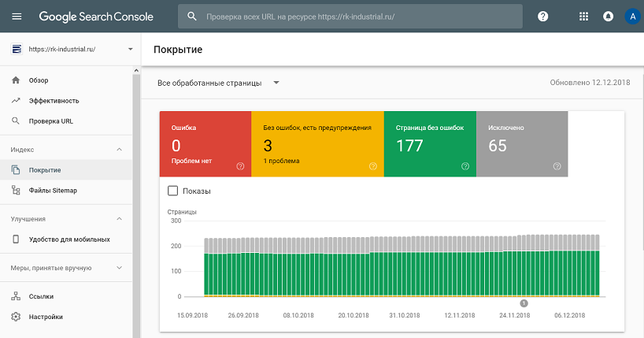Open the notifications bell

click(x=609, y=17)
